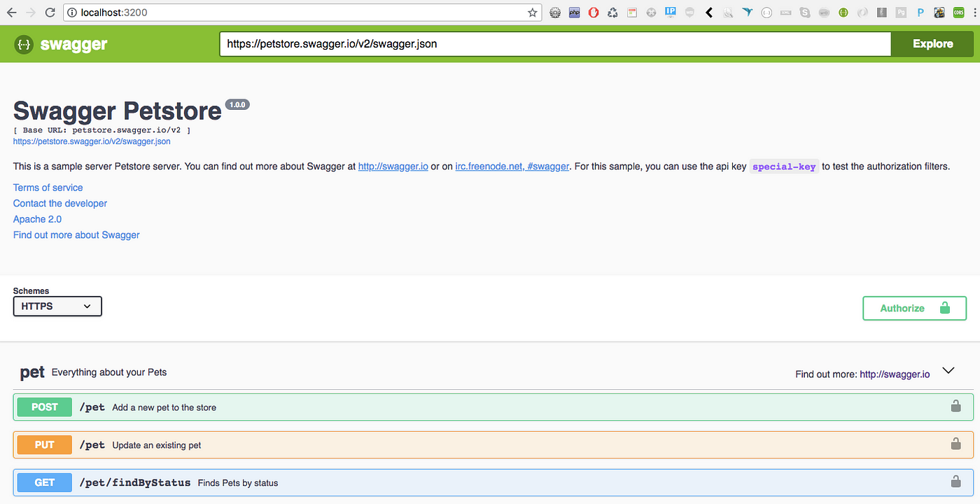
Task: Click the blue GET method badge
Action: [x=45, y=482]
